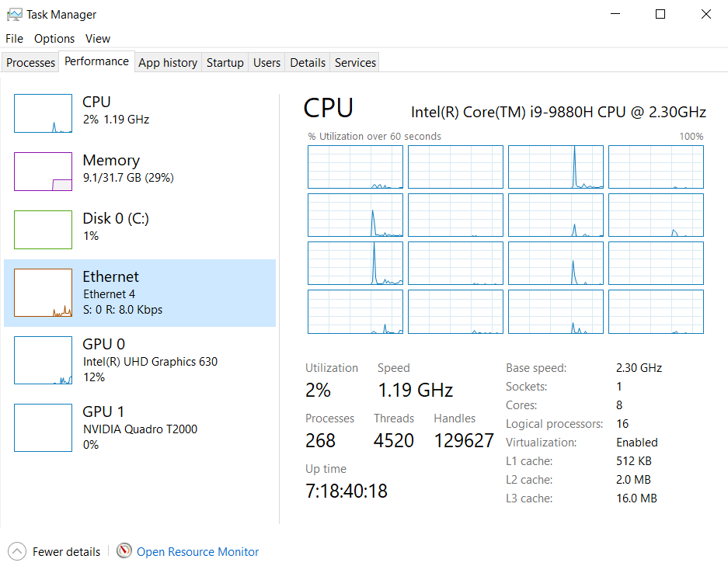Open the File menu

[14, 39]
